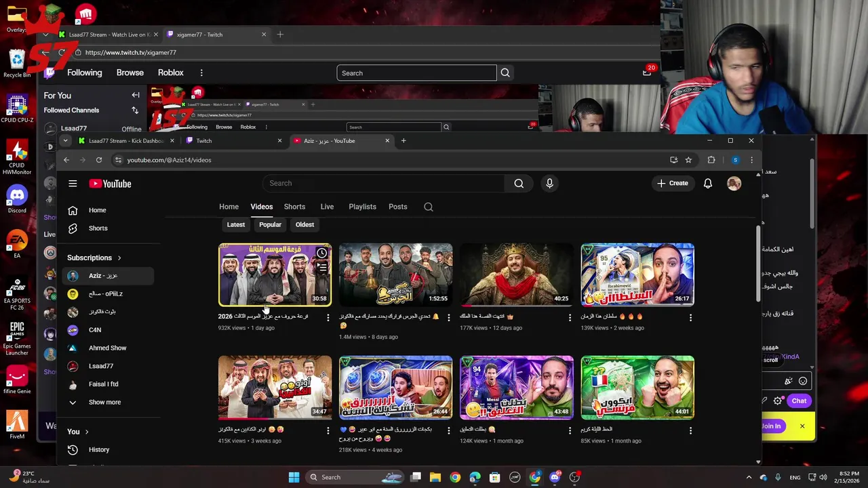The width and height of the screenshot is (868, 488).
Task: Activate YouTube voice search microphone
Action: point(549,183)
